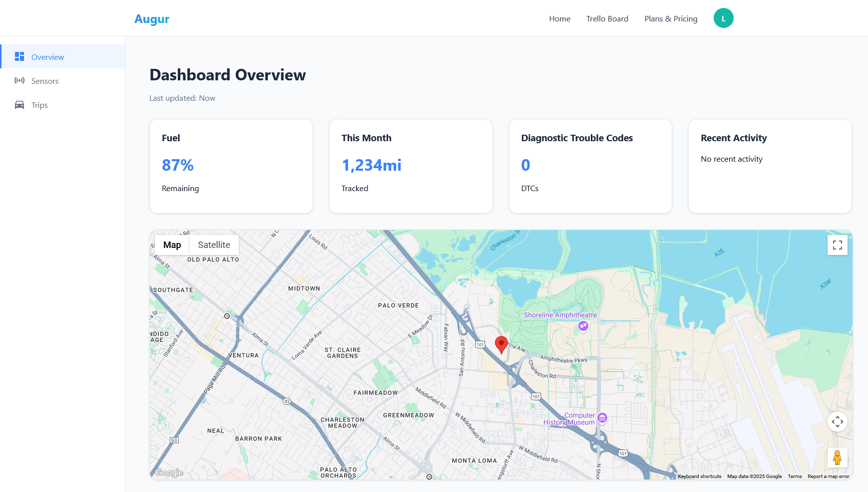Open Trello Board link
Image resolution: width=868 pixels, height=492 pixels.
pos(607,18)
